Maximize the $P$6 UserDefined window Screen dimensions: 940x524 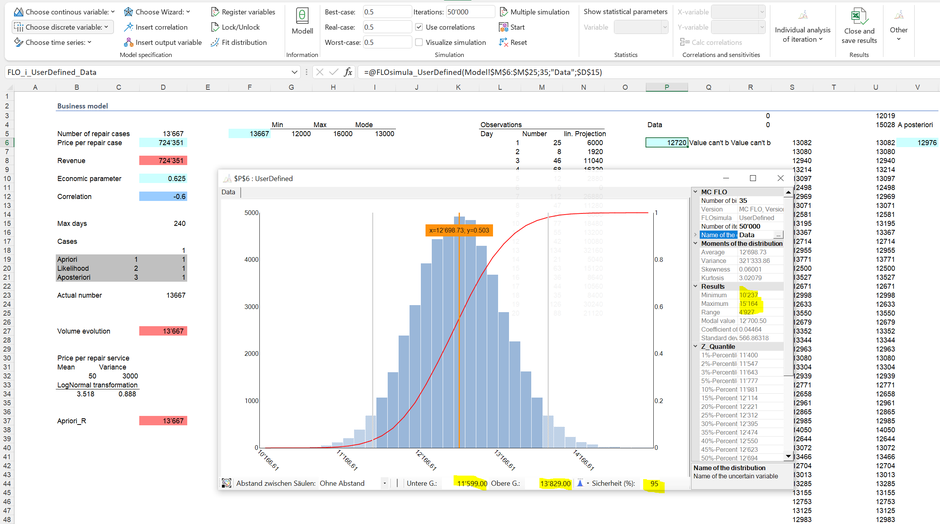click(x=753, y=178)
